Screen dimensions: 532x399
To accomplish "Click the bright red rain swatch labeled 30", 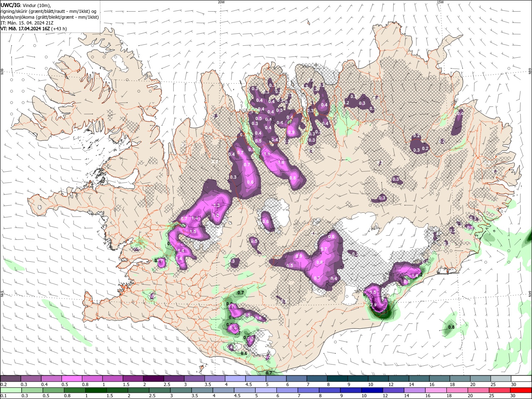I will pyautogui.click(x=521, y=390).
